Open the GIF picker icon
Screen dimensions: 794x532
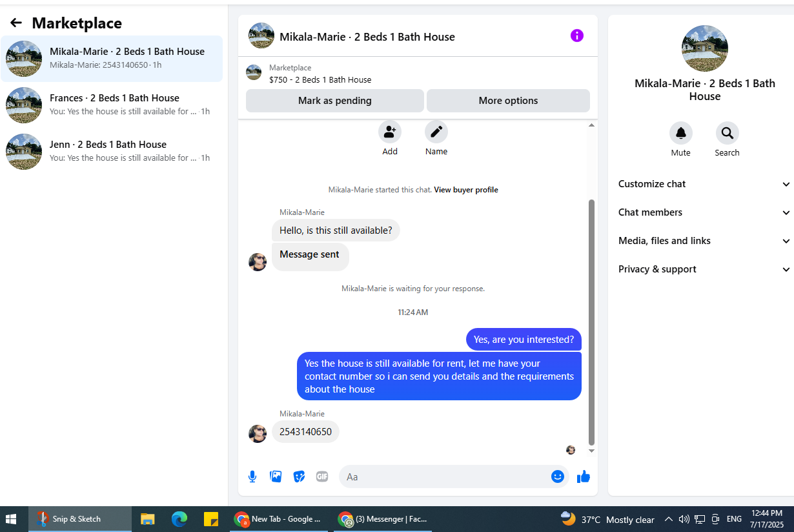pyautogui.click(x=322, y=476)
